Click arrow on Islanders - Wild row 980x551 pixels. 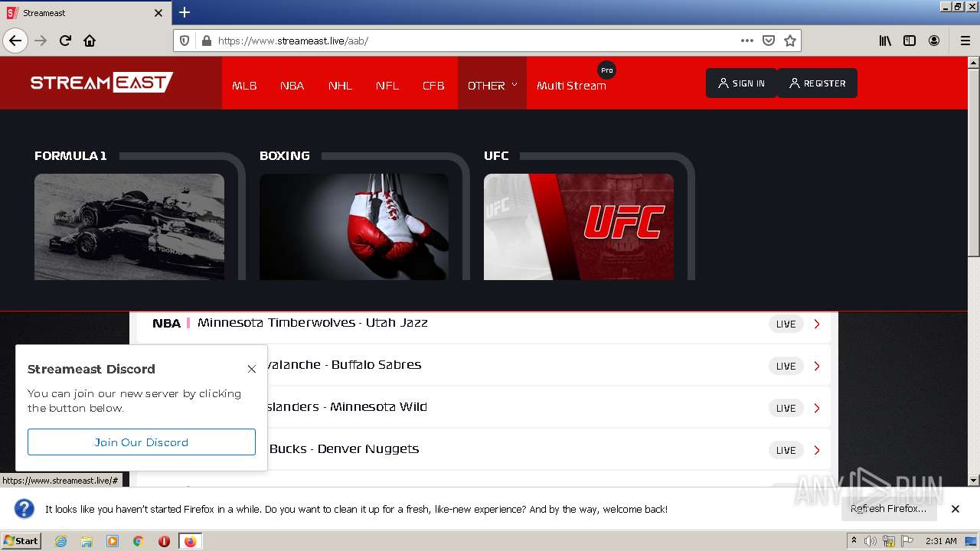click(x=817, y=408)
